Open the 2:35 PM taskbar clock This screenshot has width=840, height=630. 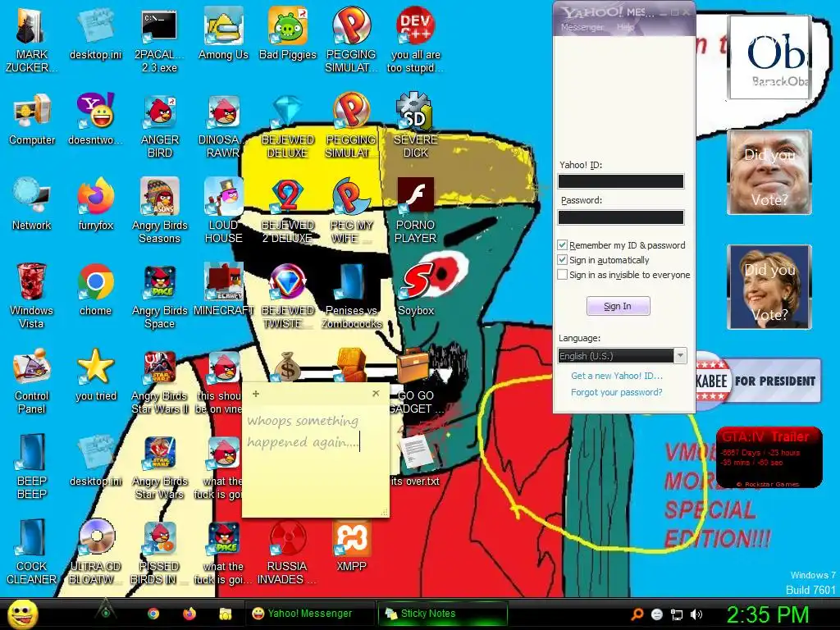[x=768, y=614]
